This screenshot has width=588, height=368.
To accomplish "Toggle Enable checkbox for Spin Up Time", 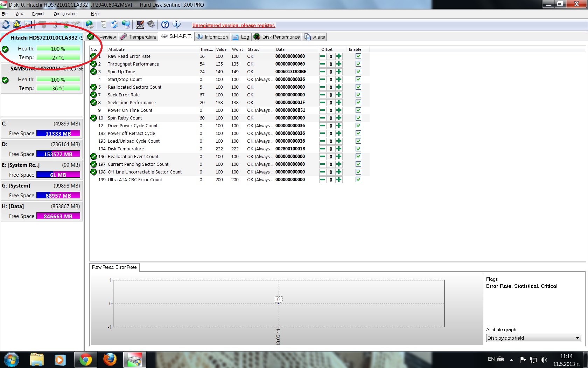I will (358, 71).
